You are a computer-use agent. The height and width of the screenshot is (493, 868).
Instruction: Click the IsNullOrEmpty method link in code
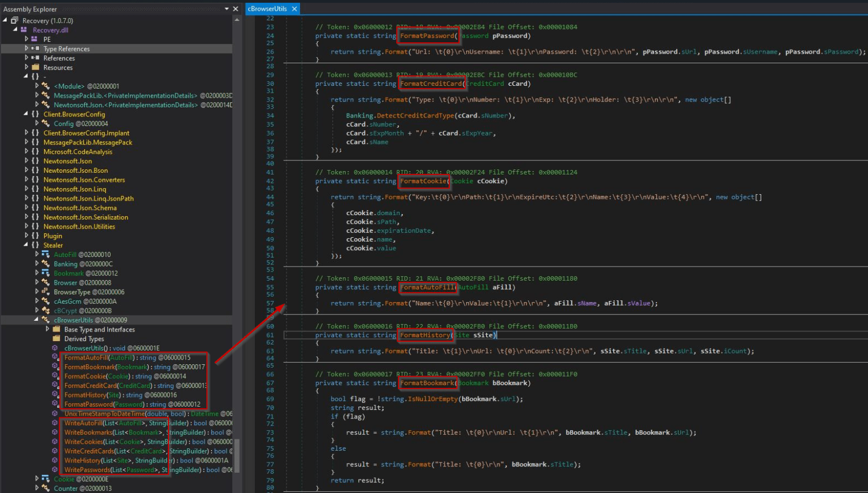click(432, 399)
